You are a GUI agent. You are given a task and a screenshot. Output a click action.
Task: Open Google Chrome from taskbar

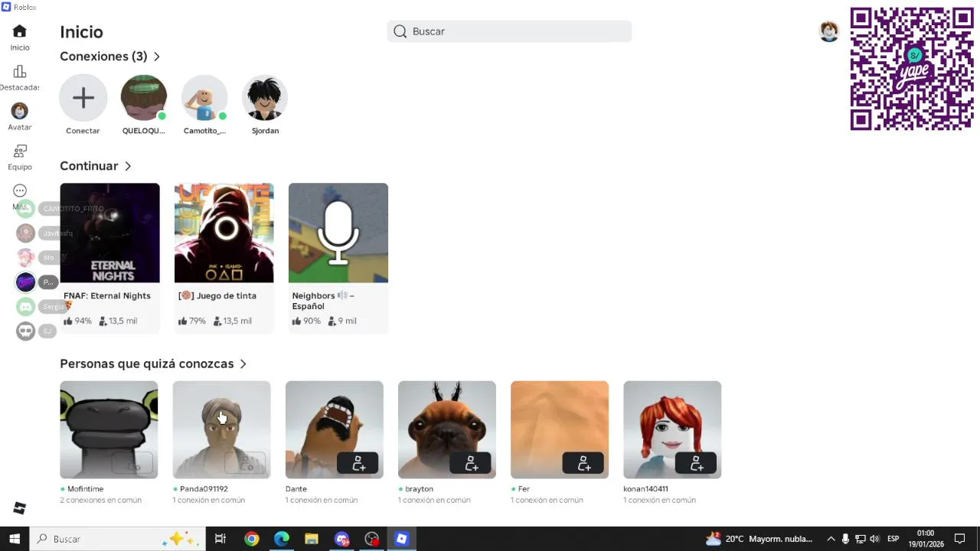click(251, 539)
